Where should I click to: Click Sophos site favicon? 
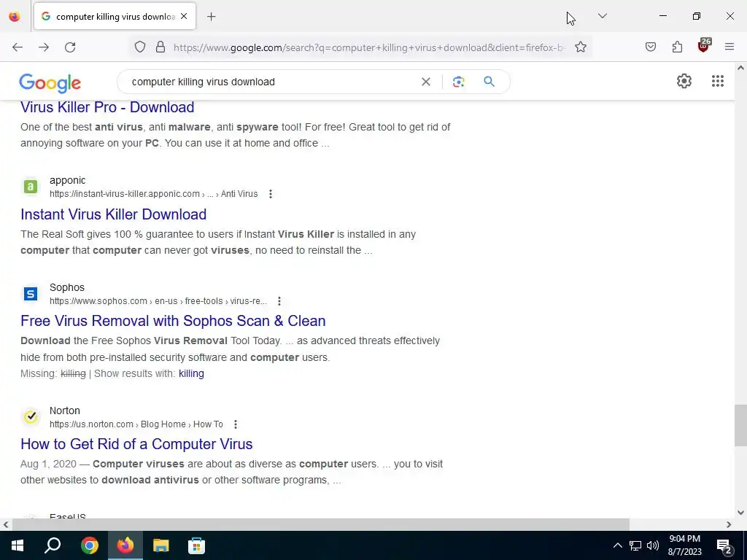click(31, 294)
